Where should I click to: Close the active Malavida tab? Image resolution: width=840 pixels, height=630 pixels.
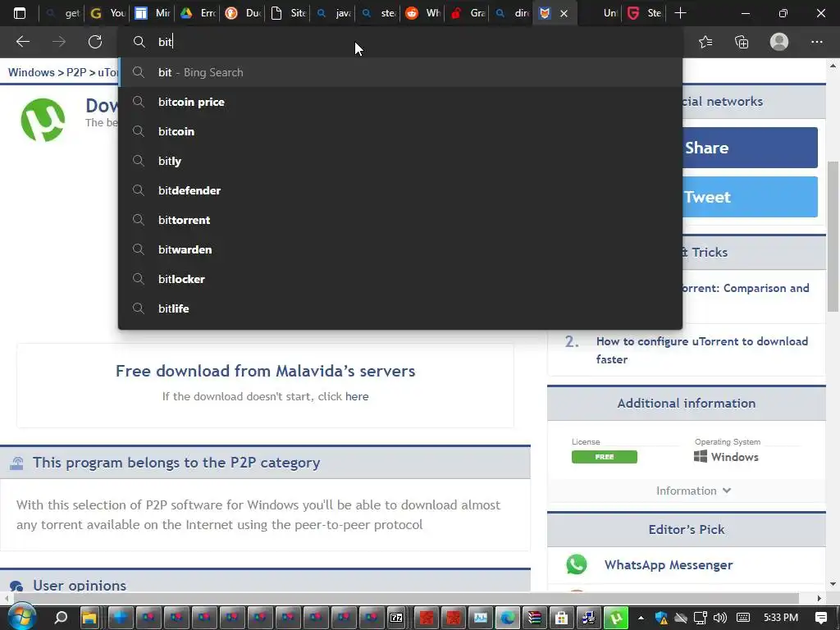tap(564, 13)
